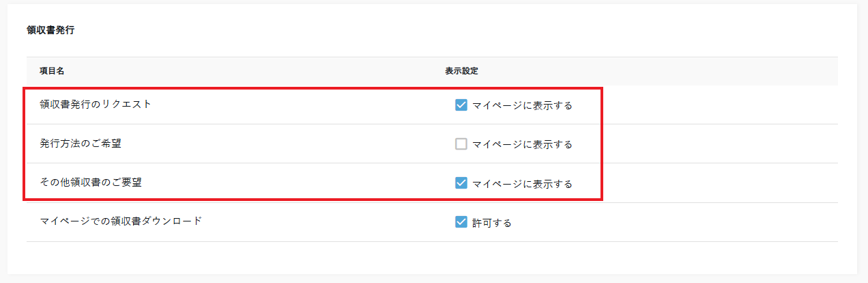Enable マイページに表示する for 発行方法のご希望
Screen dimensions: 868x283
click(x=461, y=144)
